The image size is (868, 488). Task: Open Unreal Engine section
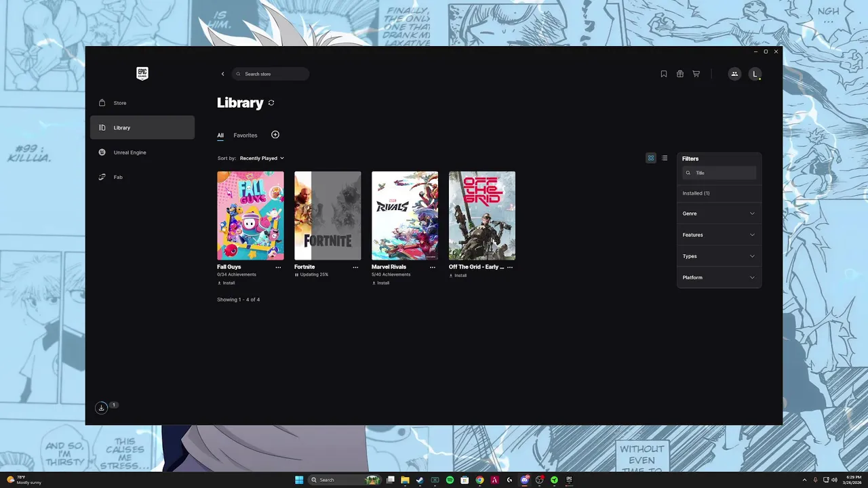(142, 152)
